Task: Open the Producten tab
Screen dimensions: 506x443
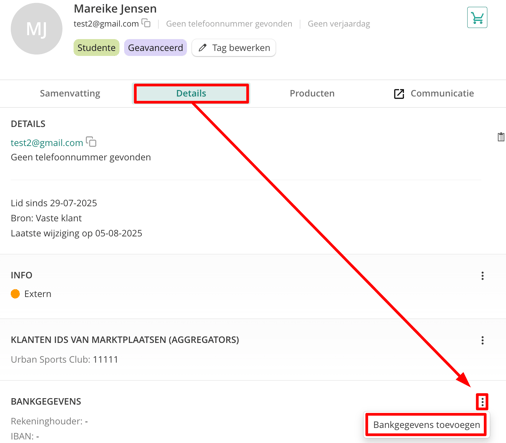Action: pyautogui.click(x=312, y=93)
